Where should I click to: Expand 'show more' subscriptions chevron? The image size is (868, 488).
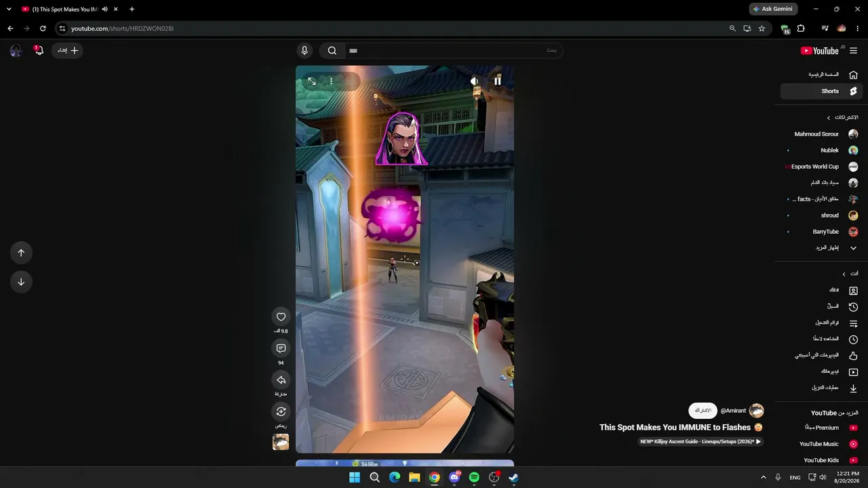[853, 248]
